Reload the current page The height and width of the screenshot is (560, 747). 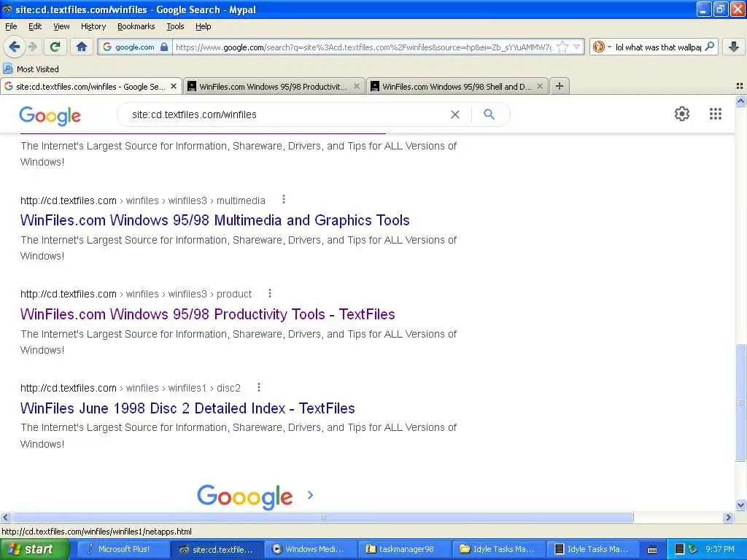pyautogui.click(x=55, y=47)
